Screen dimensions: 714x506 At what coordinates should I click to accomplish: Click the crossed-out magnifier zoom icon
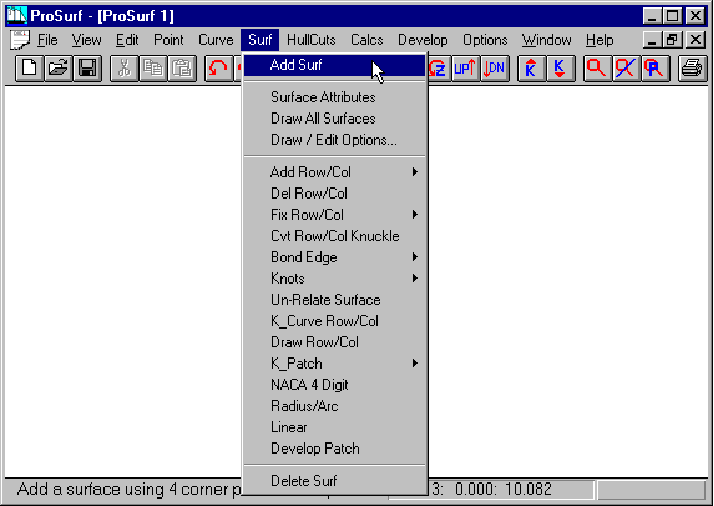pyautogui.click(x=626, y=68)
